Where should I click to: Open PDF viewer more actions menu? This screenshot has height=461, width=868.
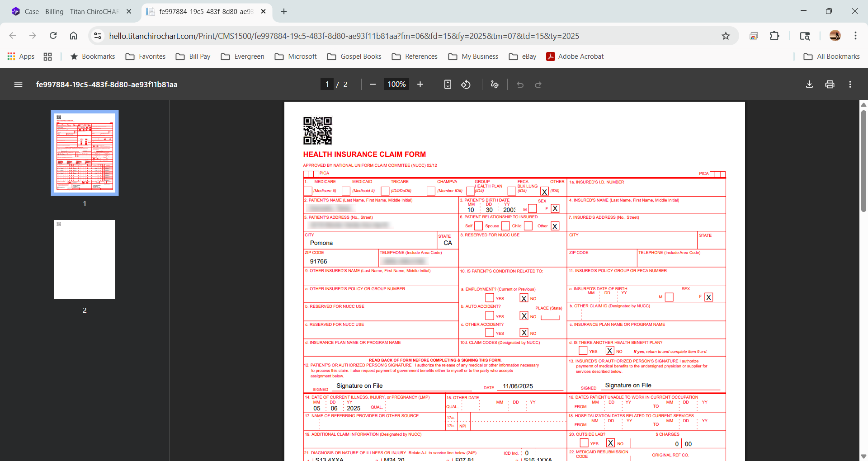tap(850, 85)
